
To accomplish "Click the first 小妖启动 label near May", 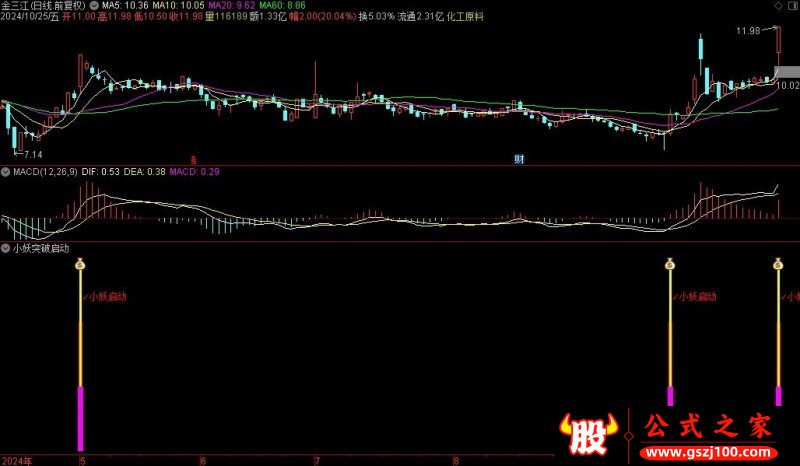I will pos(105,297).
